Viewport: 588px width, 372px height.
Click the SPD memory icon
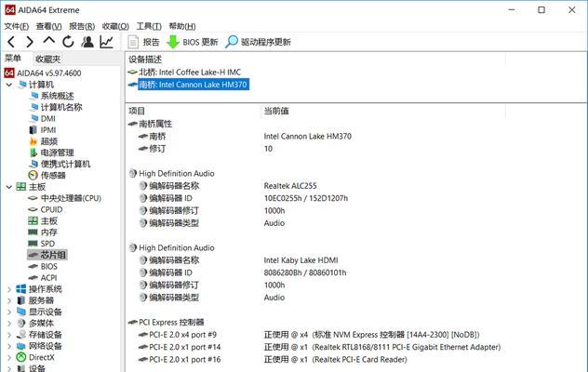(33, 244)
